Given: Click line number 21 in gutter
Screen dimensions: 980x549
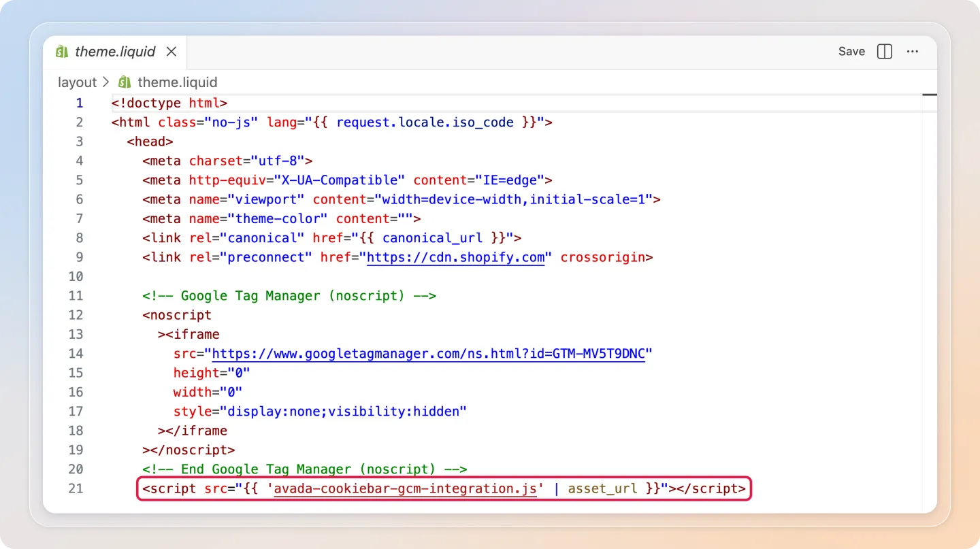Looking at the screenshot, I should 76,488.
